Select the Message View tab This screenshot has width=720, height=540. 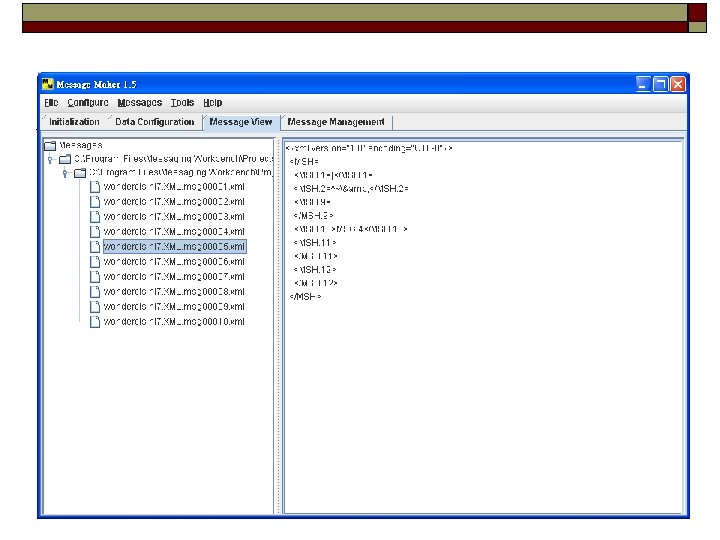[x=241, y=122]
